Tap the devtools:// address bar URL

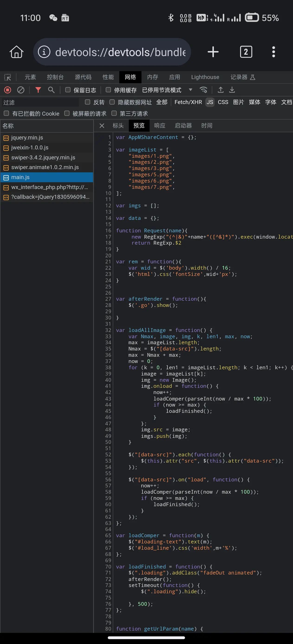(x=120, y=52)
